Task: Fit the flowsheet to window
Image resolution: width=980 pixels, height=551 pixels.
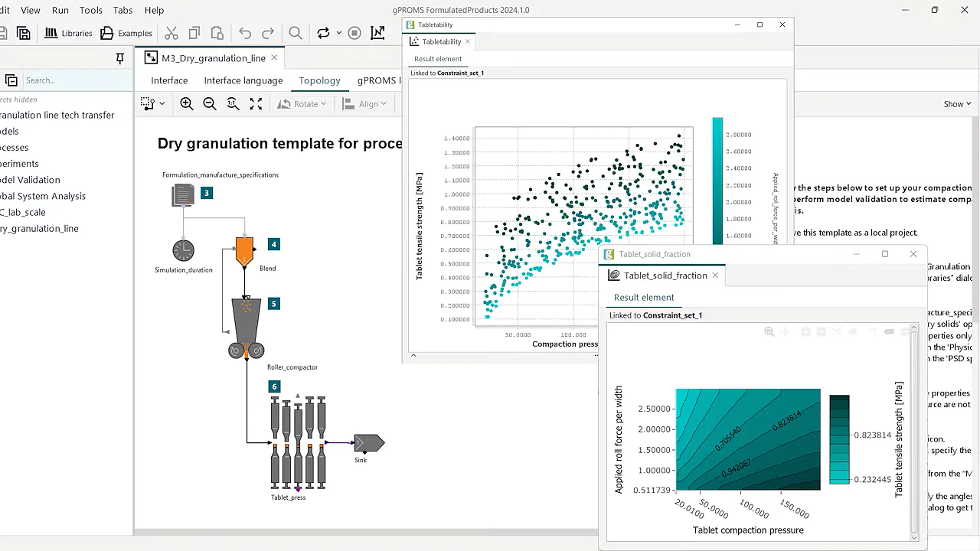Action: 256,104
